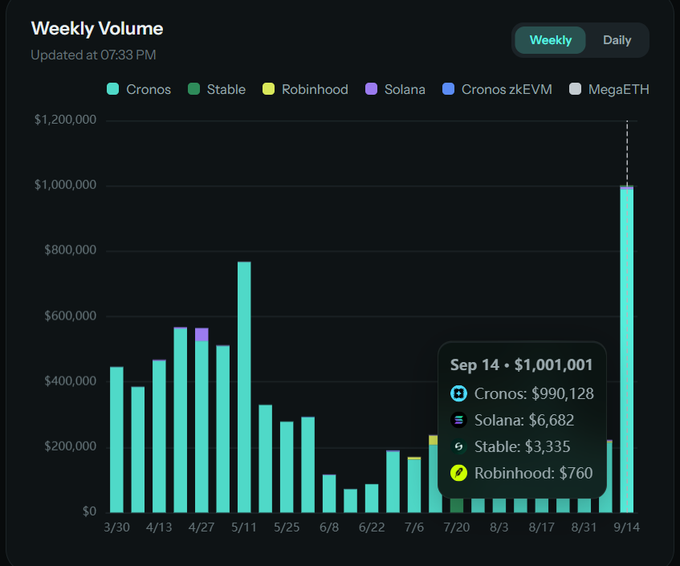This screenshot has width=680, height=566.
Task: Click the $800,000 axis label
Action: [70, 250]
